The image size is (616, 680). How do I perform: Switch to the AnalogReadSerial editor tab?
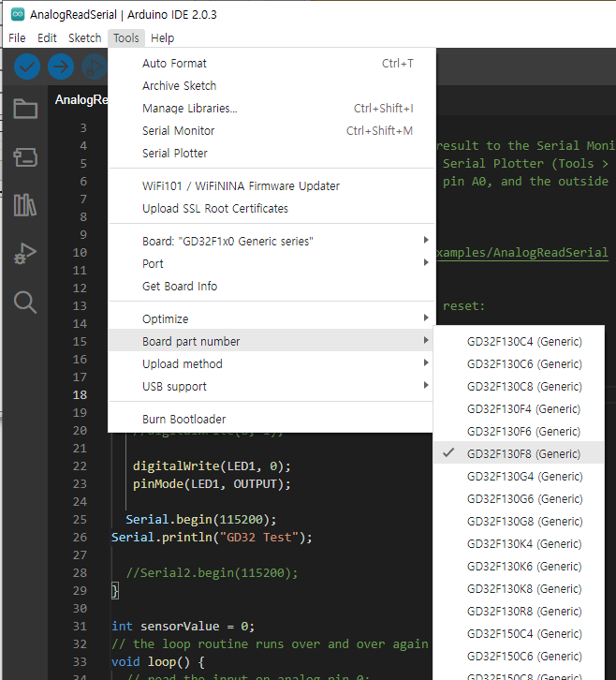pos(81,100)
